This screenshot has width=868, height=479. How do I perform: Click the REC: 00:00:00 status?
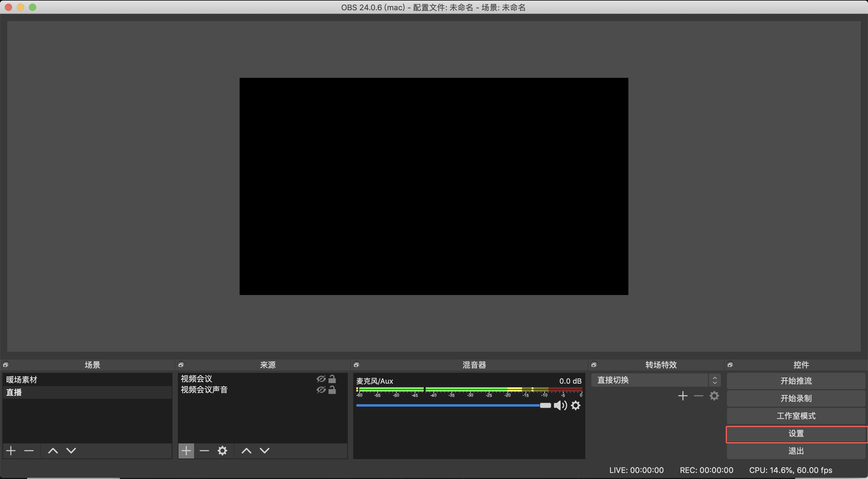pos(706,470)
